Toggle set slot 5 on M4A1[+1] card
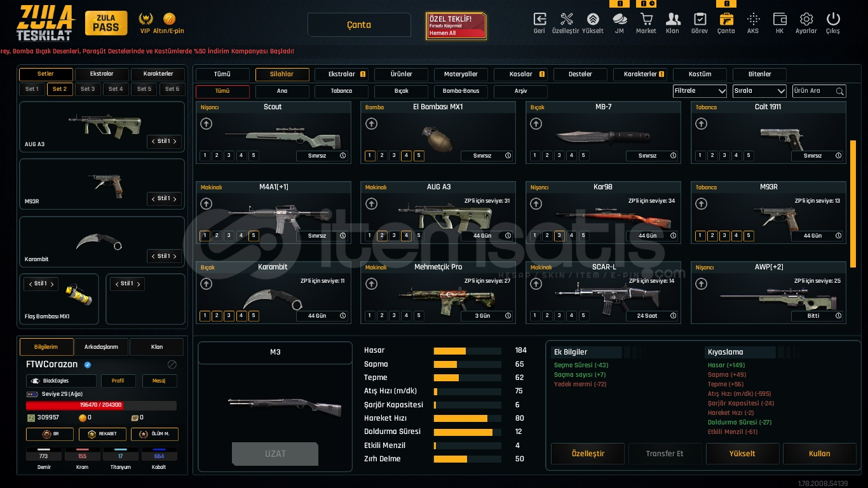Image resolution: width=868 pixels, height=488 pixels. [254, 236]
